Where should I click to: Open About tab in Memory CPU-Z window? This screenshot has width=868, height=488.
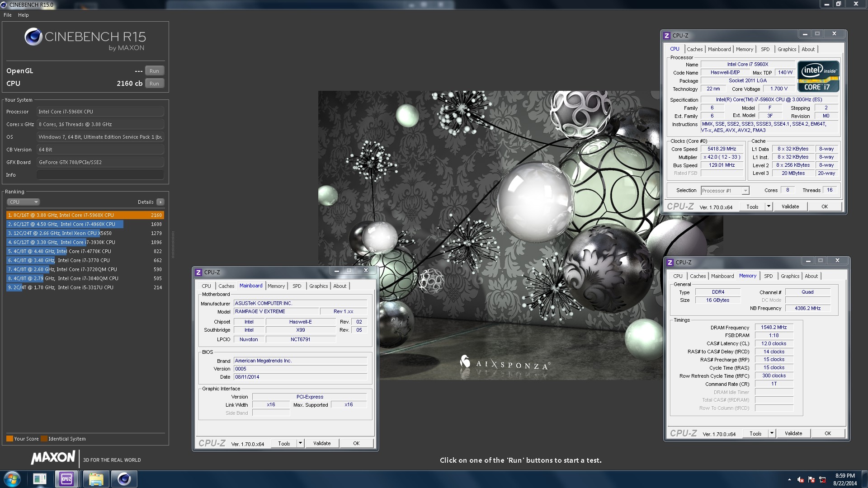tap(811, 276)
